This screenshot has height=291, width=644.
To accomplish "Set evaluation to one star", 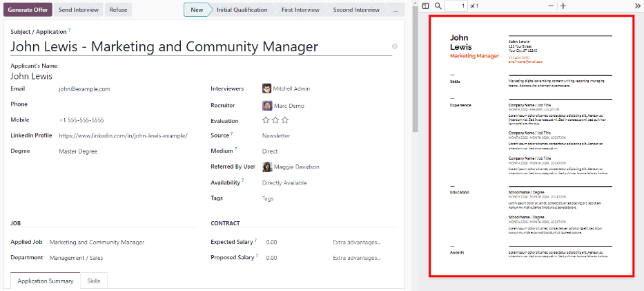I will (266, 120).
